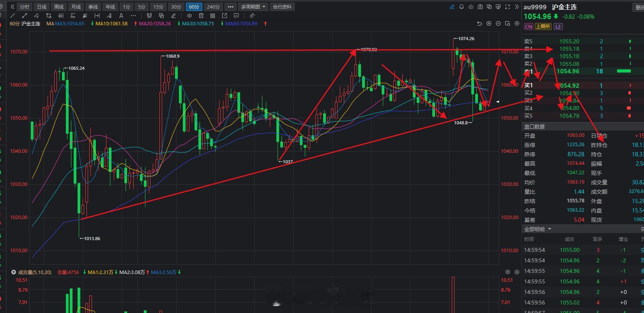Switch to 周线 weekly chart
Screen dimensions: 644x313
pos(58,7)
